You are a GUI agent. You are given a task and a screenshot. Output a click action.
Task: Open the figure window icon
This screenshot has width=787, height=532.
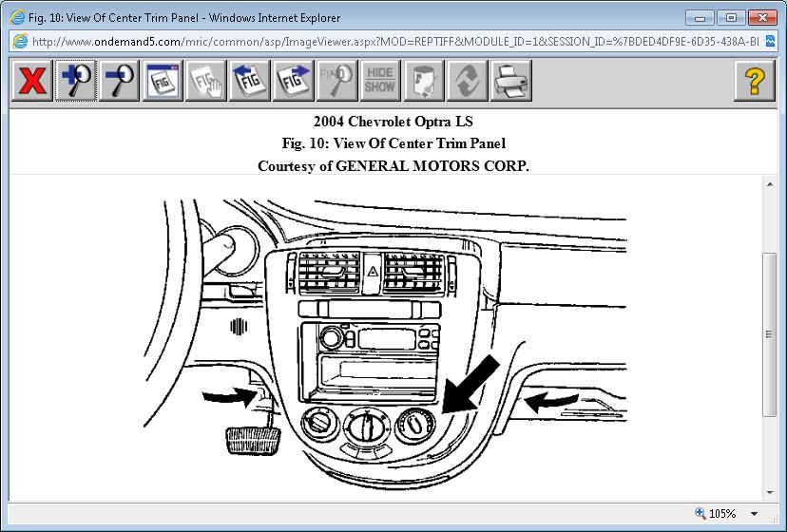pos(163,81)
